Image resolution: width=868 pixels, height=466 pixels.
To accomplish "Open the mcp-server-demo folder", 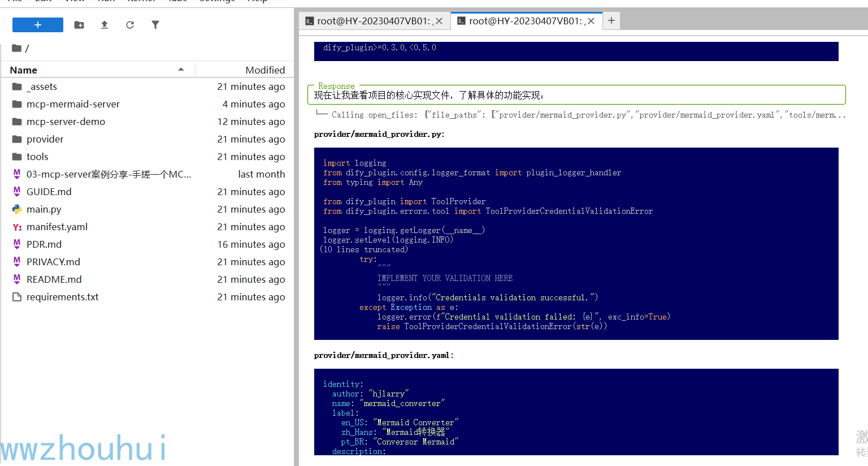I will (x=148, y=122).
